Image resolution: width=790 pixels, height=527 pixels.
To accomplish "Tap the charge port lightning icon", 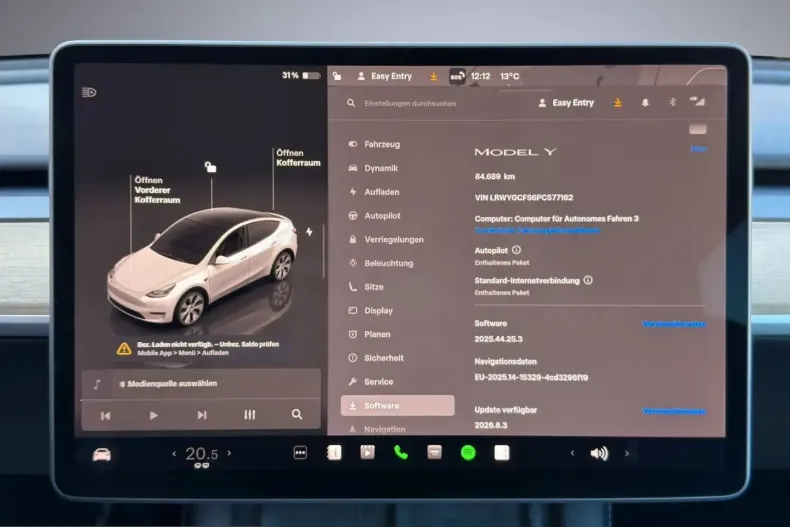I will click(x=309, y=231).
